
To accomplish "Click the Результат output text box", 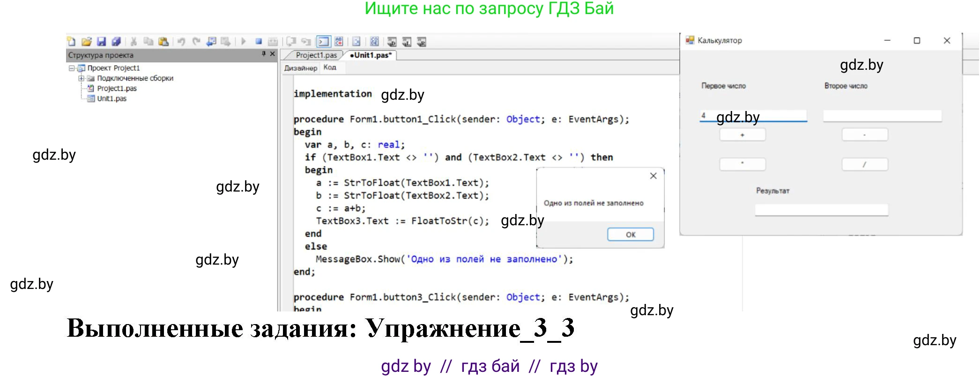I will click(x=821, y=210).
